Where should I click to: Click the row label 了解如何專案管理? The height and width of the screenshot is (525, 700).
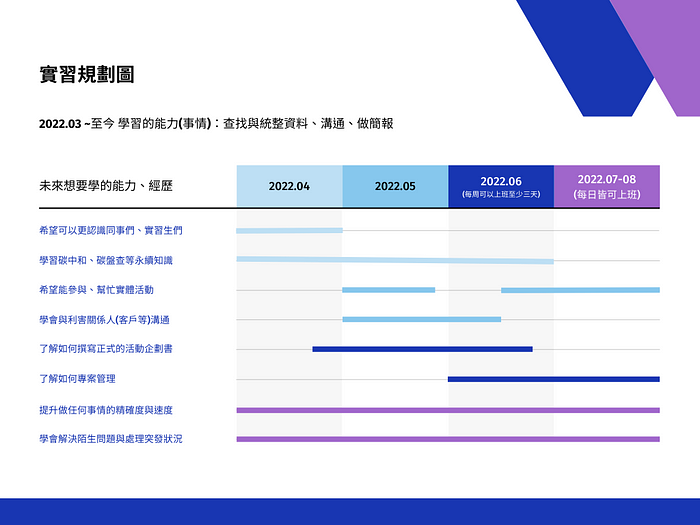[77, 379]
